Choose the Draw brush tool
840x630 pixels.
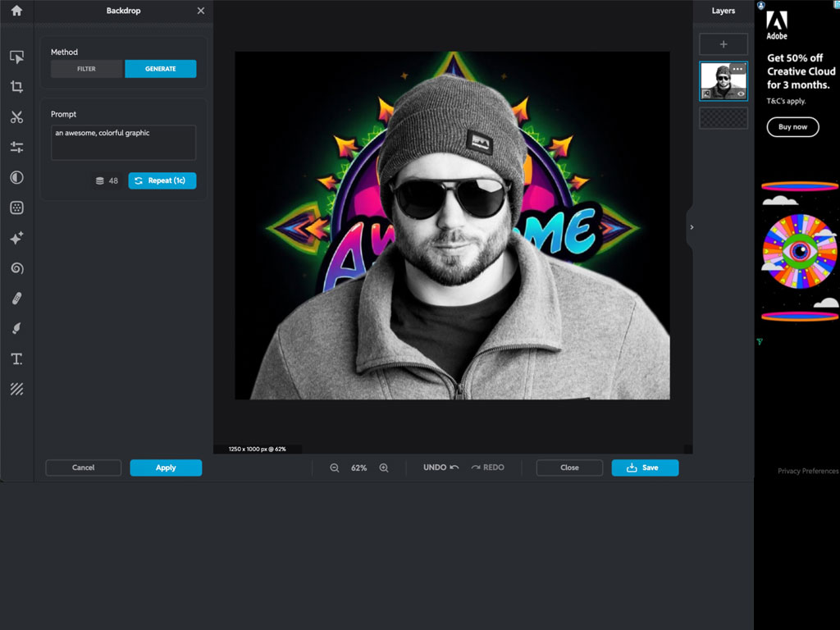[16, 329]
